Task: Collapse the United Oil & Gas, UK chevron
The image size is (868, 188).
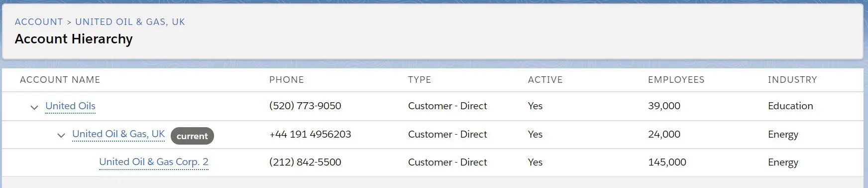Action: pyautogui.click(x=61, y=135)
